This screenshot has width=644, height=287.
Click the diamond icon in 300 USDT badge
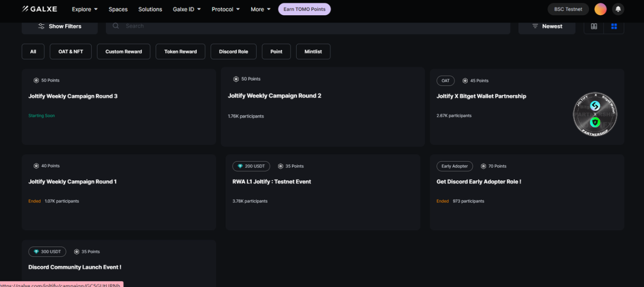pos(36,252)
